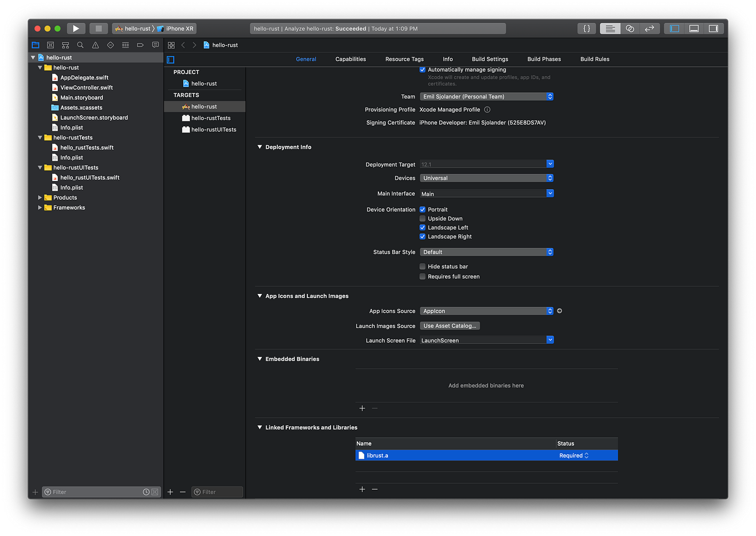Enable the Upside Down orientation
Screen dimensions: 756x536
(x=423, y=219)
